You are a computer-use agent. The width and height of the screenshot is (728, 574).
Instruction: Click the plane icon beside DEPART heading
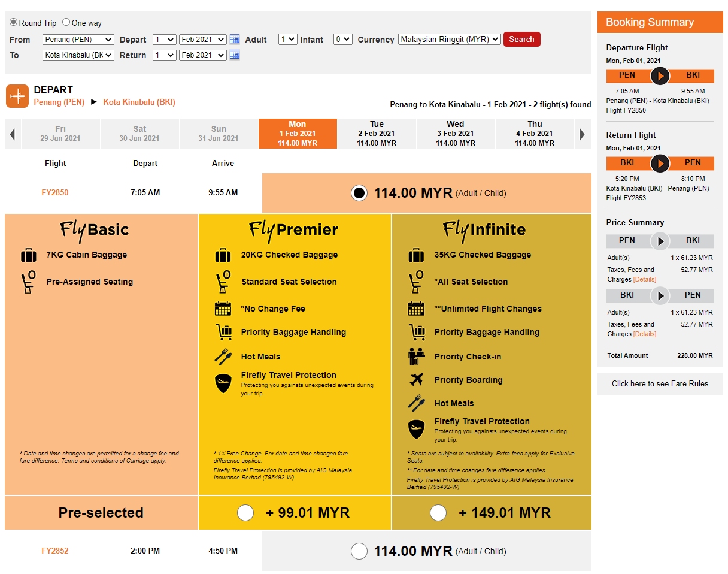tap(17, 96)
